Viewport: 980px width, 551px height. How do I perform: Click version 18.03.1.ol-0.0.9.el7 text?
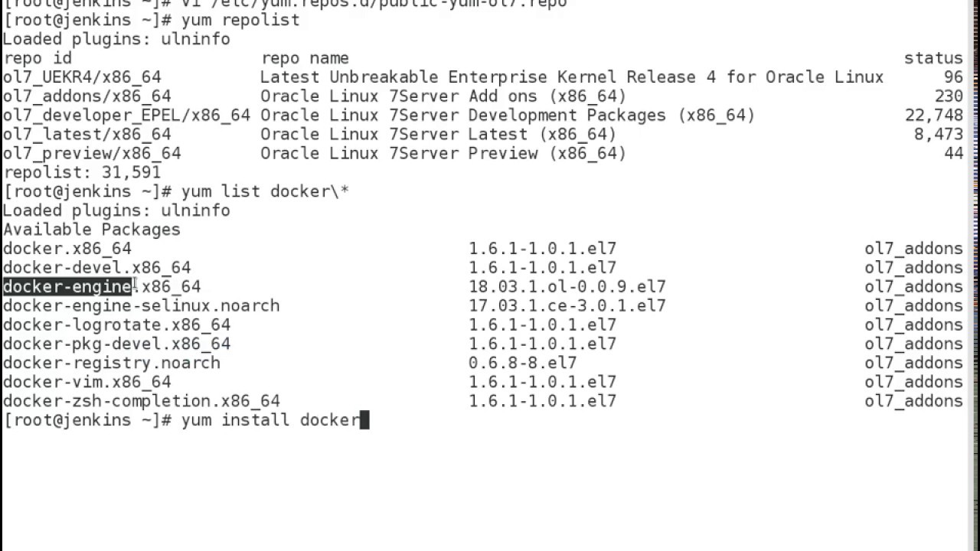click(567, 287)
